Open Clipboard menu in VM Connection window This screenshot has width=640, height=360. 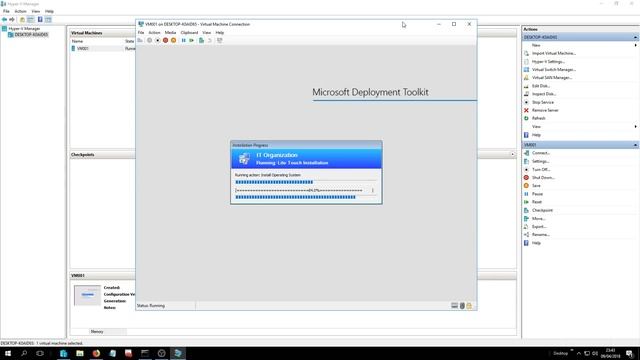pos(189,33)
